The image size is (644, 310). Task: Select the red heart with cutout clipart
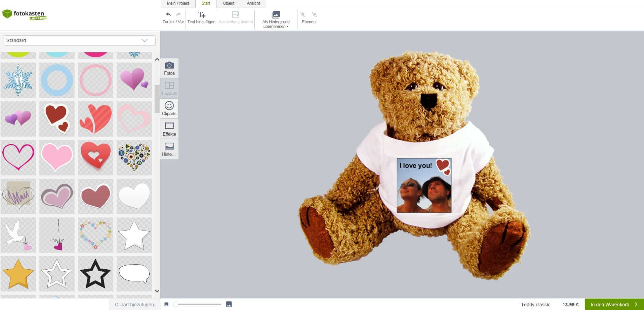click(95, 158)
